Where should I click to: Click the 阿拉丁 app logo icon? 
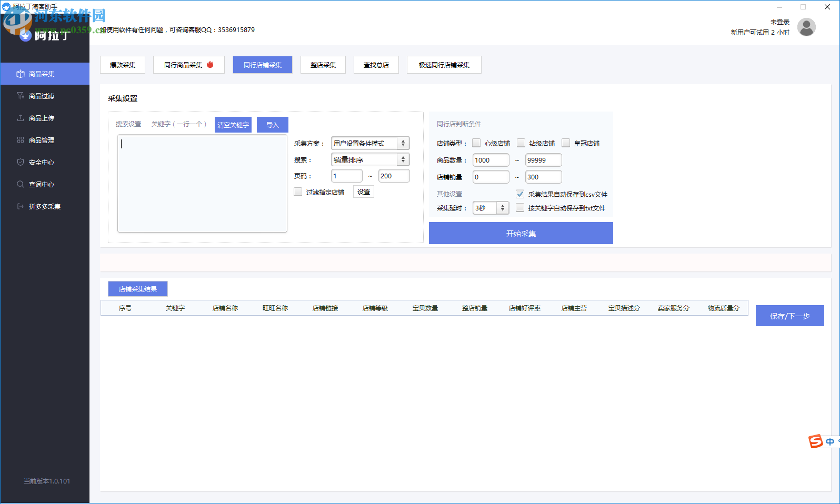tap(25, 36)
